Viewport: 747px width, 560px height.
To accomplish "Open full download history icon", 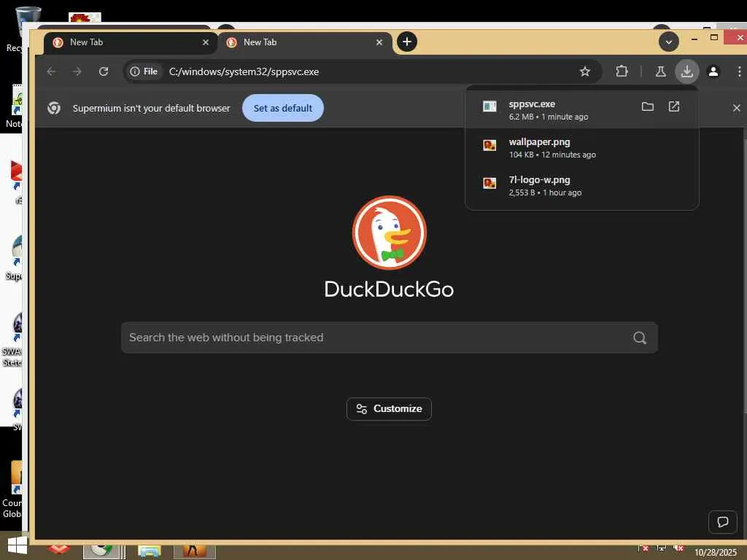I will point(673,106).
